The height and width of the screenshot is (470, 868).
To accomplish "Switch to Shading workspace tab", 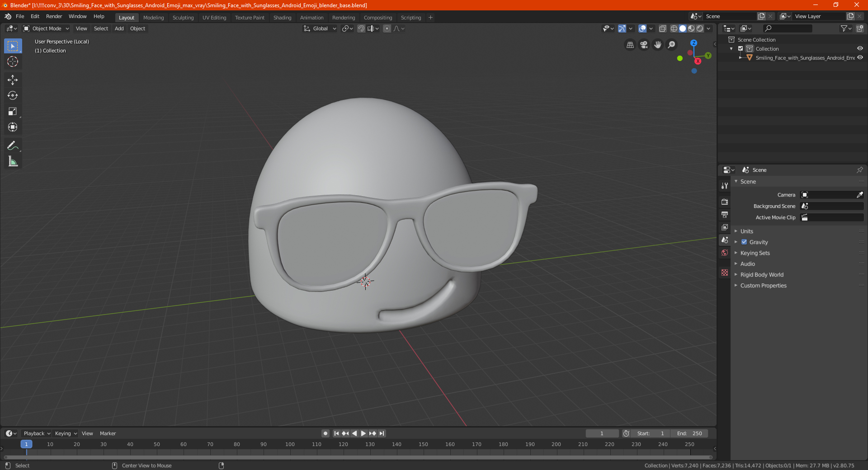I will 282,18.
